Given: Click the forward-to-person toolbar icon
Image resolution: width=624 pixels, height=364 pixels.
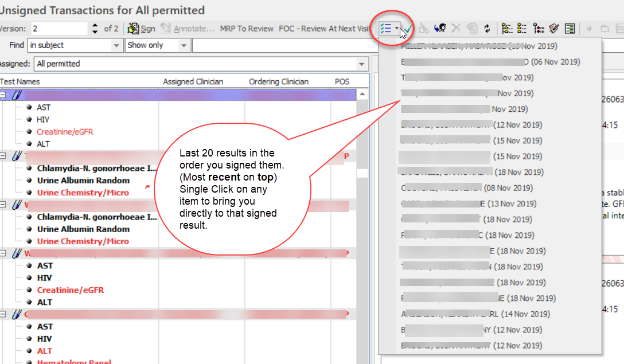Looking at the screenshot, I should tap(440, 28).
